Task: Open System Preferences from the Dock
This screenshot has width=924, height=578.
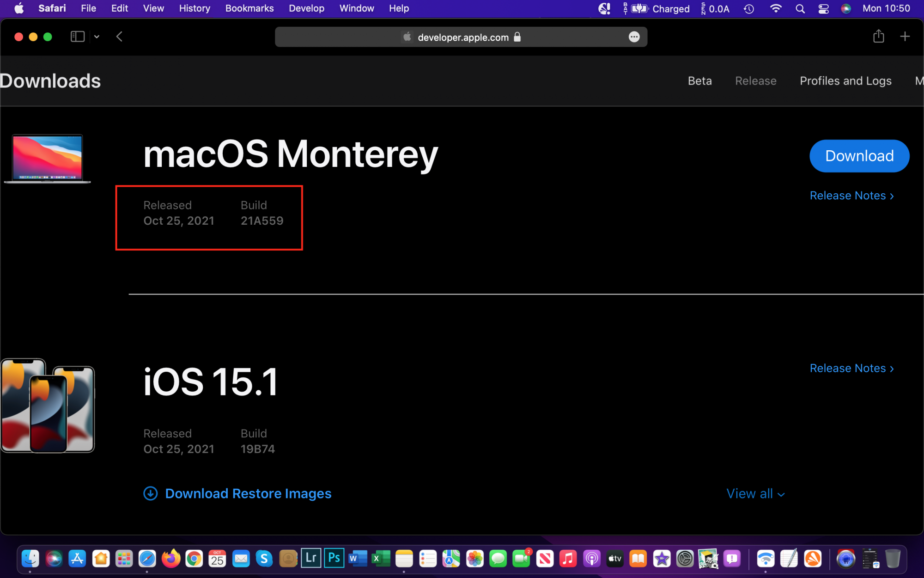Action: (x=685, y=559)
